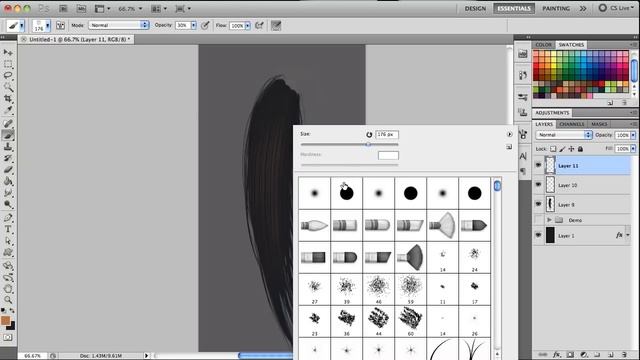
Task: Select the Eyedropper tool
Action: coord(8,110)
